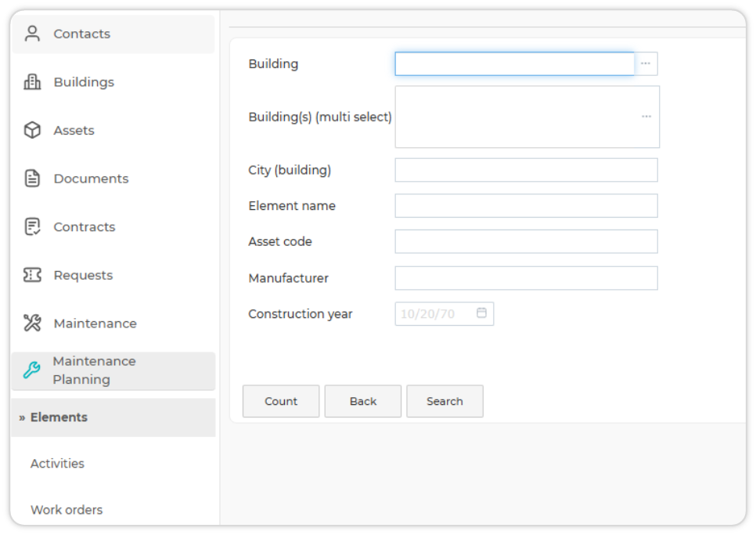Click the Maintenance tools icon
756x535 pixels.
(32, 324)
